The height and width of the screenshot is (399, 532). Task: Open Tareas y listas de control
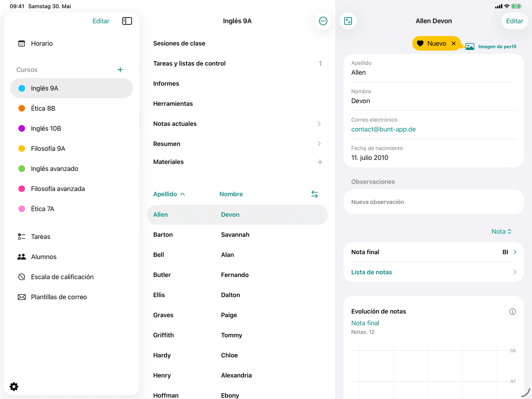click(x=237, y=64)
